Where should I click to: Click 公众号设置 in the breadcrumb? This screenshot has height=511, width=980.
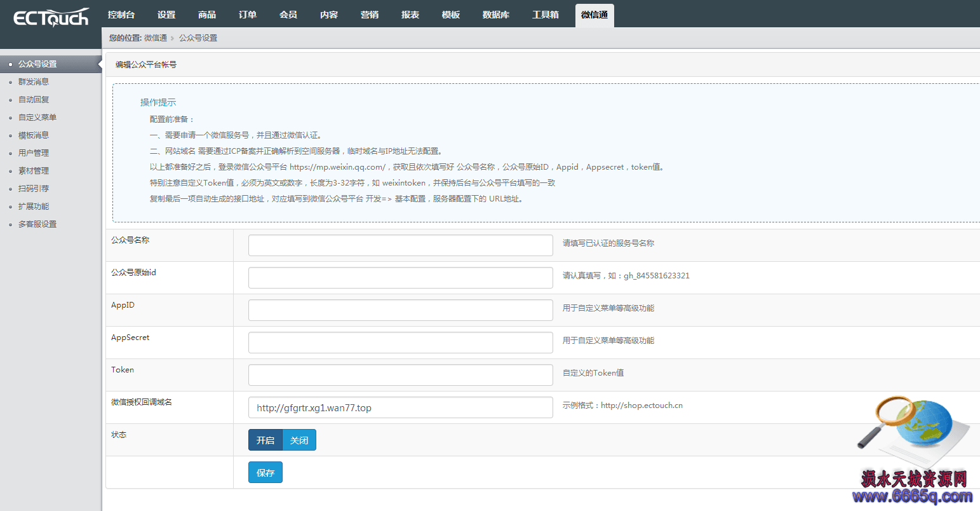[x=198, y=38]
